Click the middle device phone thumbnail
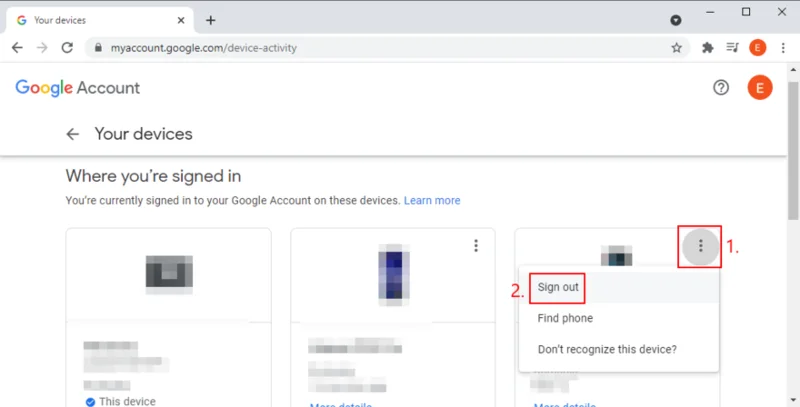 click(x=394, y=274)
